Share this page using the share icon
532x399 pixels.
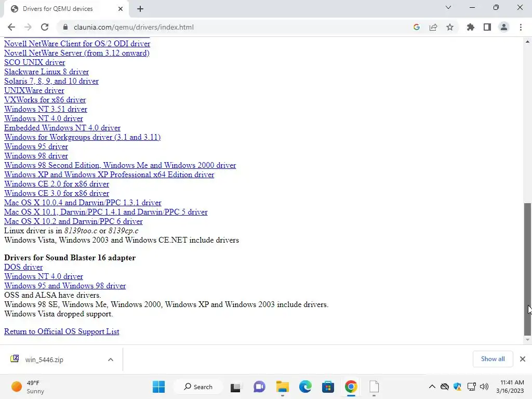coord(433,27)
